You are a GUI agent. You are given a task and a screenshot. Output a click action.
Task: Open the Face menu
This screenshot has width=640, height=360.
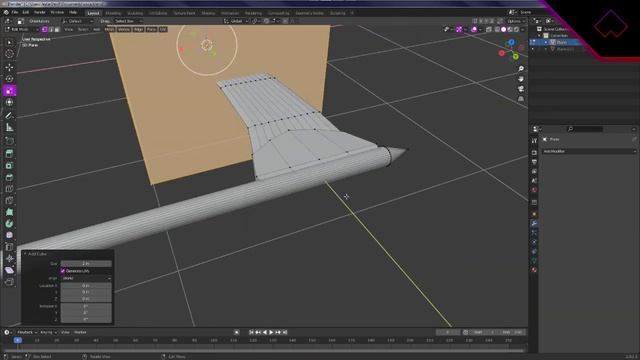(151, 29)
